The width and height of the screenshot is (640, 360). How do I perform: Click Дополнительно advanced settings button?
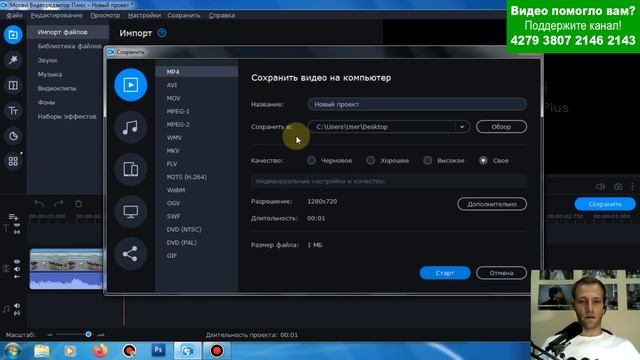(492, 204)
